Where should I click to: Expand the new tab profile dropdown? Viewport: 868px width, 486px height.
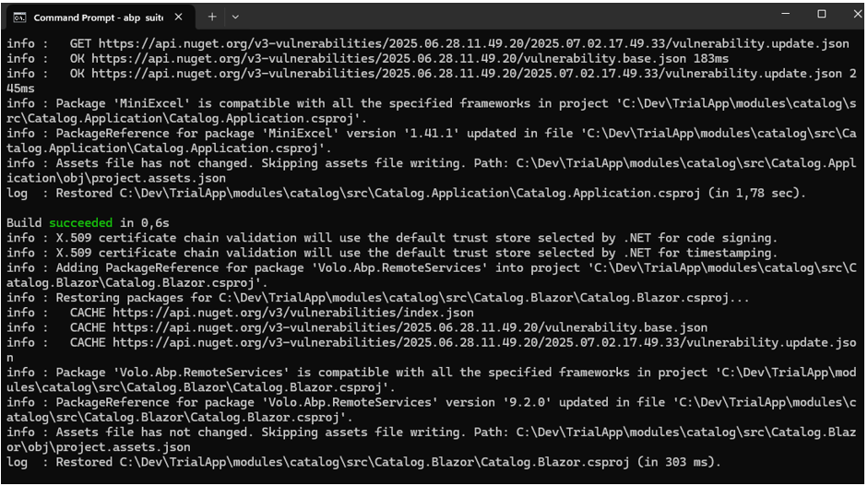tap(235, 17)
